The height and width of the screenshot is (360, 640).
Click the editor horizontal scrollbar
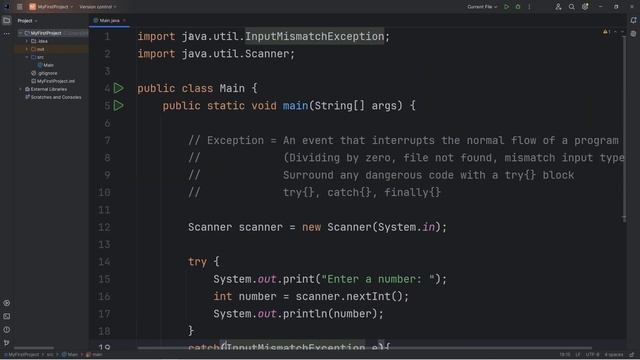(364, 348)
